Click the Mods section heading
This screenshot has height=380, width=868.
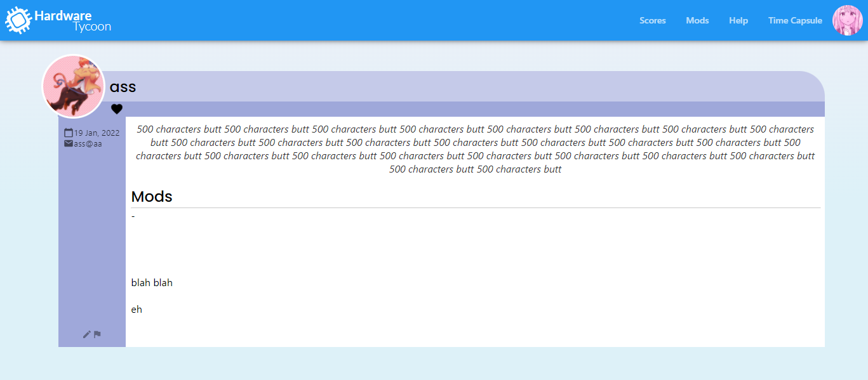pos(152,197)
